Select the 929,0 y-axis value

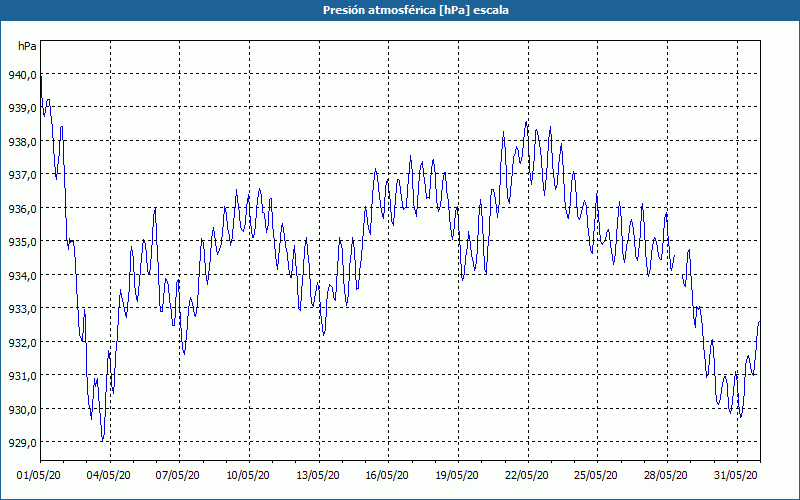[22, 443]
